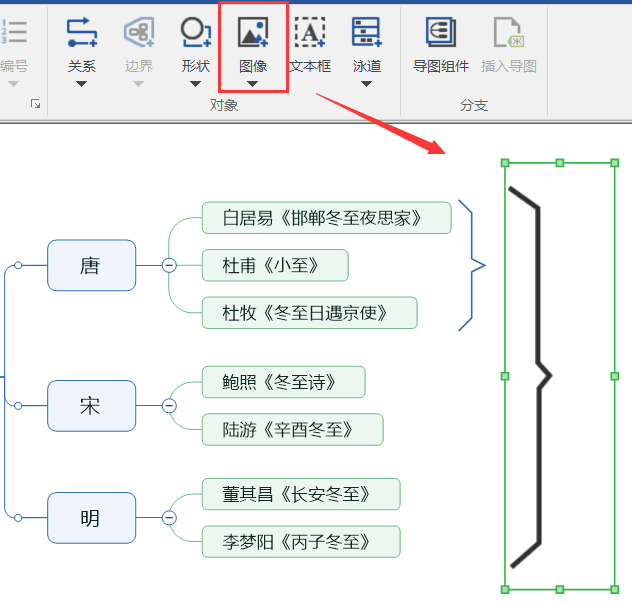Open the 图像 dropdown arrow
Screen dimensions: 632x605
coord(253,84)
